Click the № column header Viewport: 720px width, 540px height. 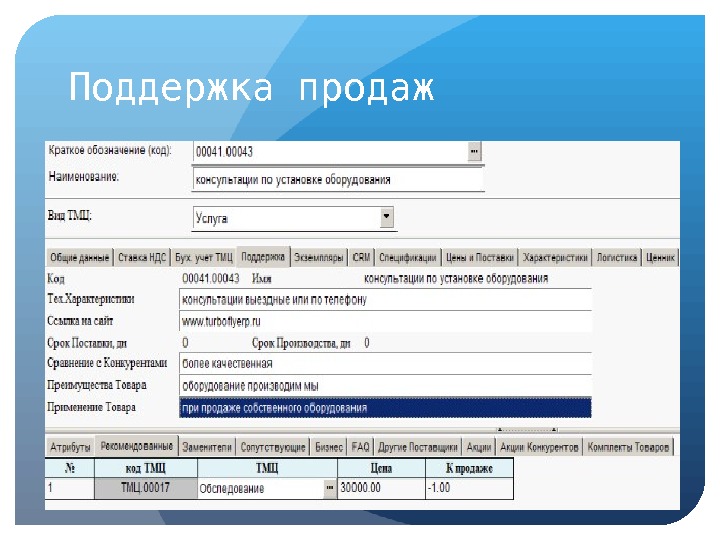coord(70,468)
